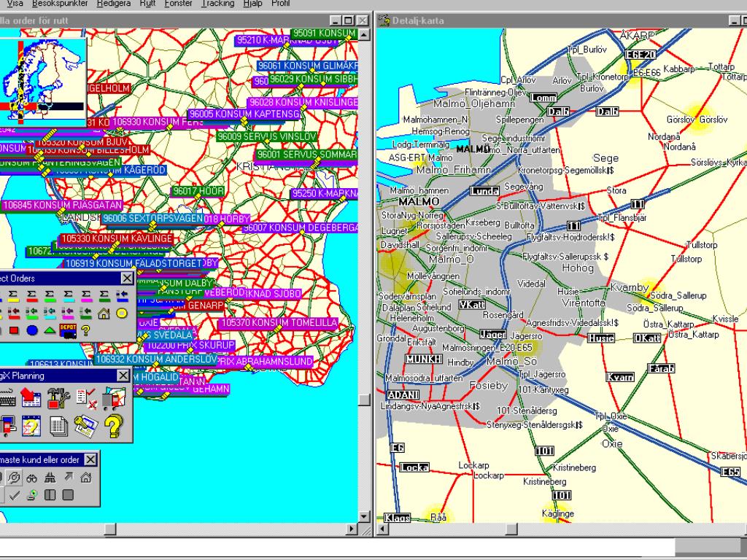747x560 pixels.
Task: Click the calendar with question mark icon
Action: (31, 426)
